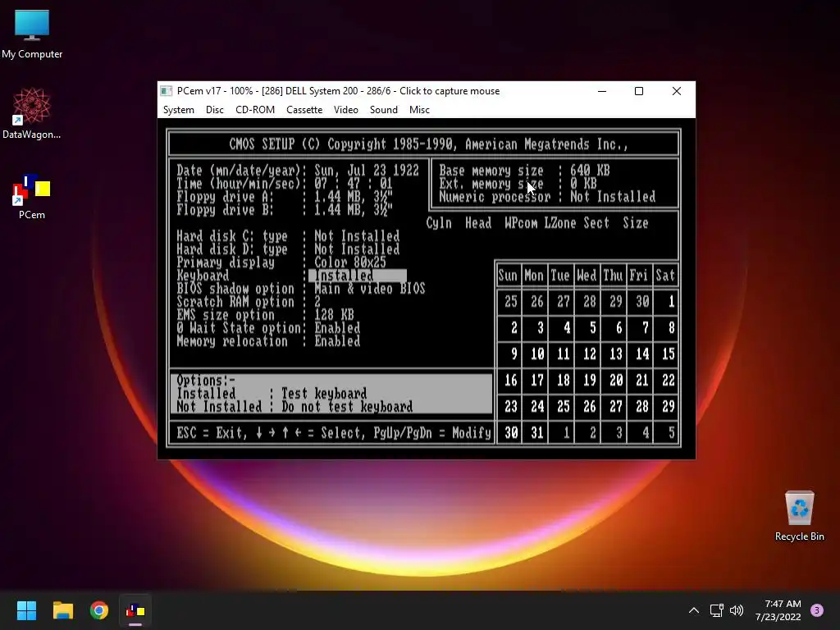Click the time value '07 : 47 : 01'
Image resolution: width=840 pixels, height=630 pixels.
[x=354, y=184]
